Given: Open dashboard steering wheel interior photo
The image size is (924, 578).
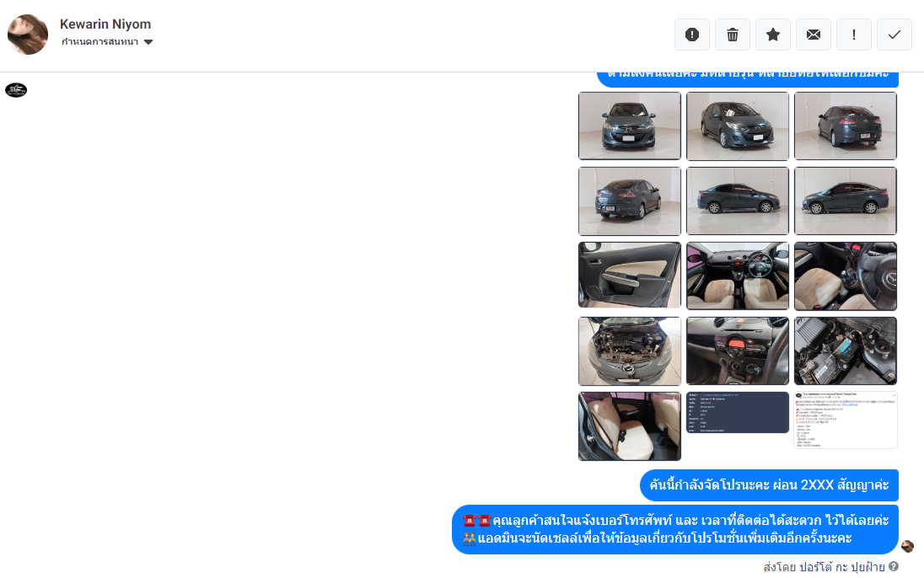Looking at the screenshot, I should point(737,276).
